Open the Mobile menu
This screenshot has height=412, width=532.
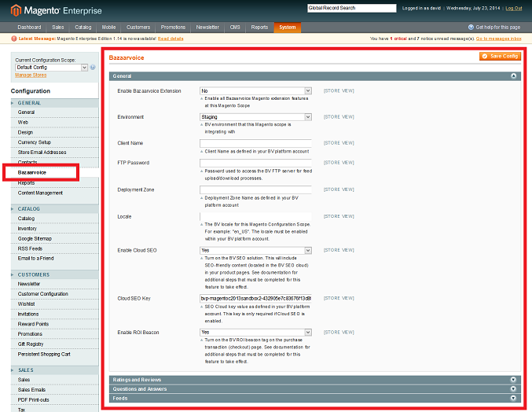(108, 28)
